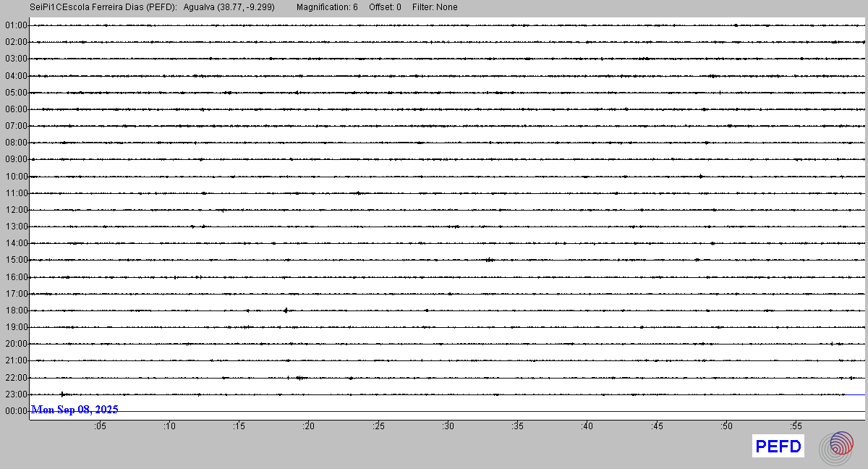
Task: Click the spike on the 18:00 trace
Action: coord(286,310)
